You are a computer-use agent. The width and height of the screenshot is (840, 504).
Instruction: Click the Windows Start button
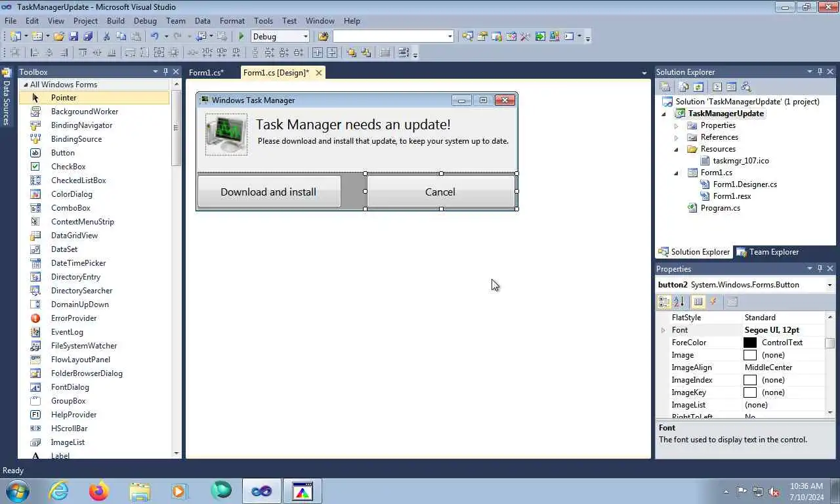click(x=16, y=491)
